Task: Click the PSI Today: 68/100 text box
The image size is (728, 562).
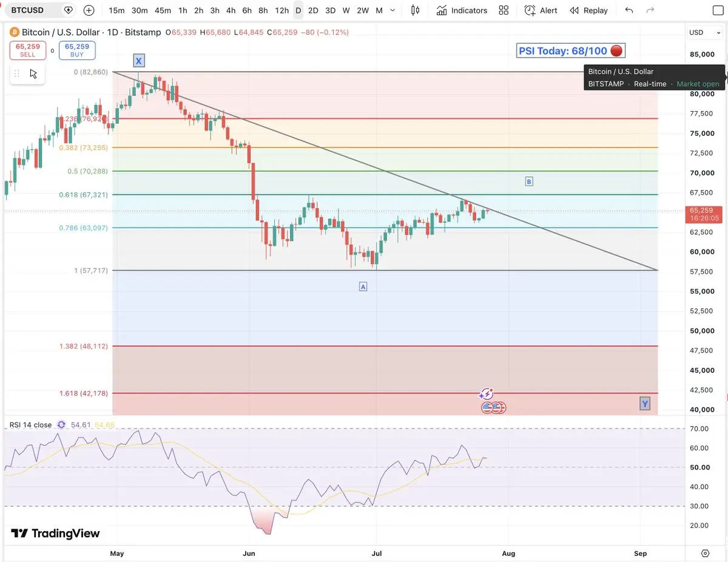Action: click(x=571, y=51)
